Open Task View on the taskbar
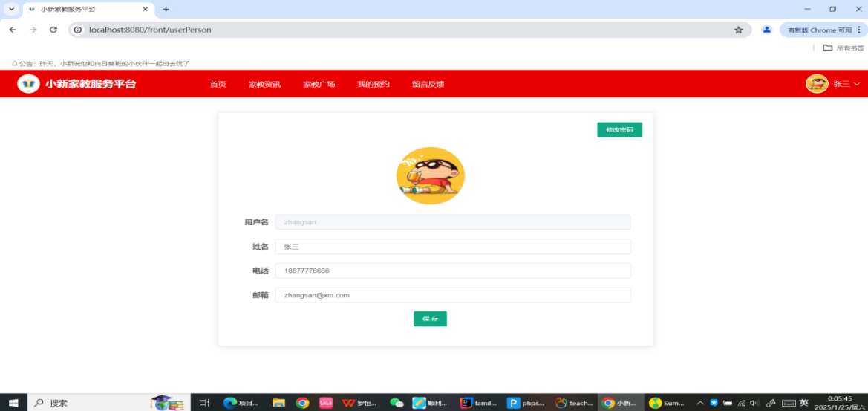868x411 pixels. tap(203, 403)
